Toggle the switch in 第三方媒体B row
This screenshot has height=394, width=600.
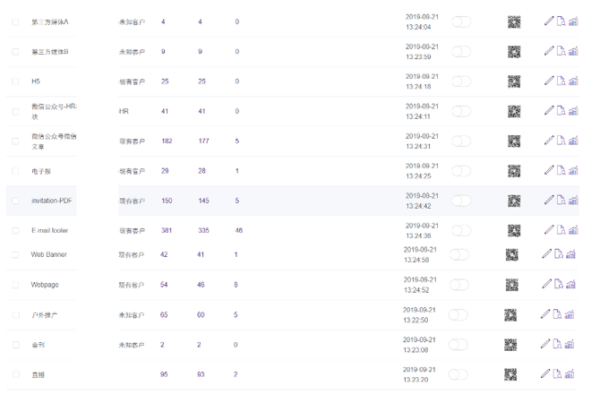pyautogui.click(x=461, y=52)
